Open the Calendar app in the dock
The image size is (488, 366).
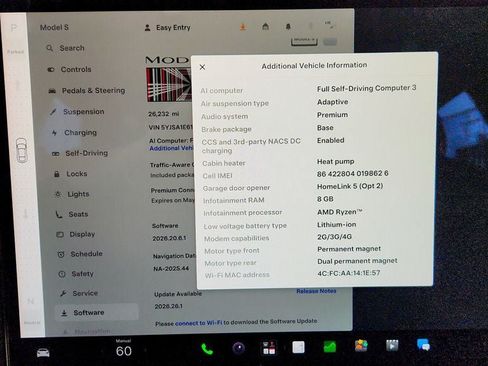click(269, 348)
